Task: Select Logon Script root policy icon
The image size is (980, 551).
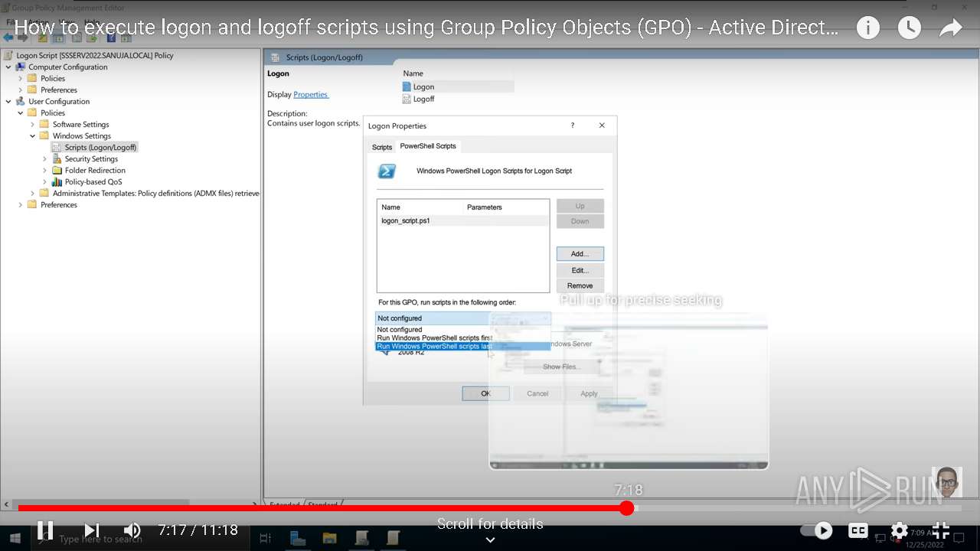Action: tap(8, 55)
